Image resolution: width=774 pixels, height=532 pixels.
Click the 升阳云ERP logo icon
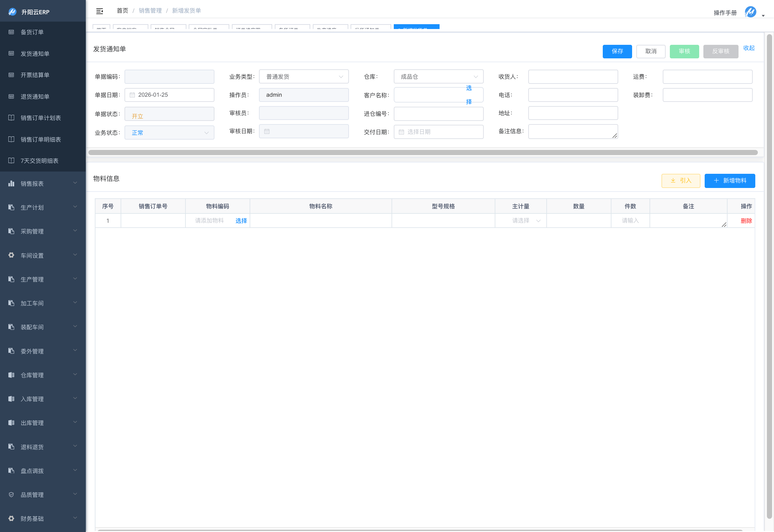(12, 12)
